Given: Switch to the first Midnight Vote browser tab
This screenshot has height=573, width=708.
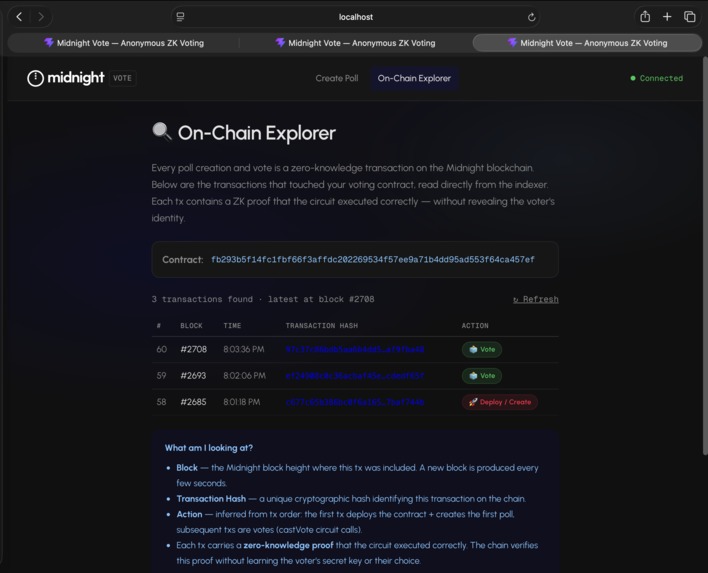Looking at the screenshot, I should (x=124, y=43).
